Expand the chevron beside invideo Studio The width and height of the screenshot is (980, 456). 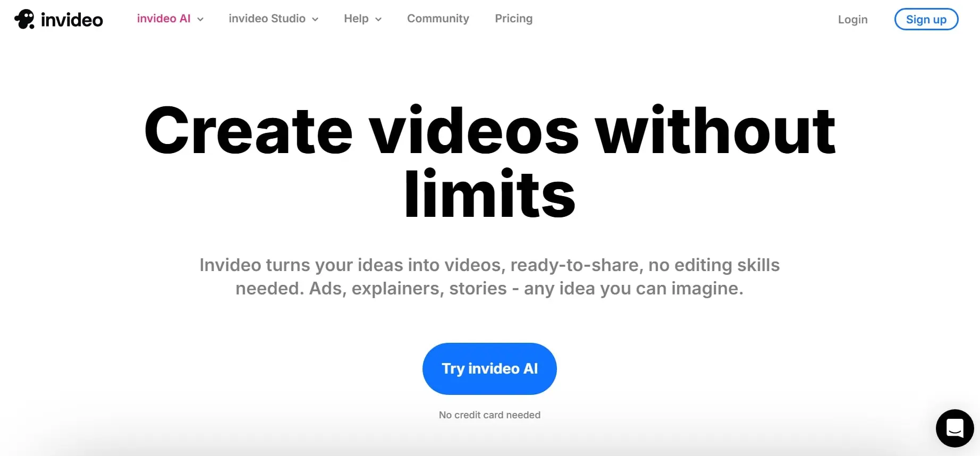[315, 19]
